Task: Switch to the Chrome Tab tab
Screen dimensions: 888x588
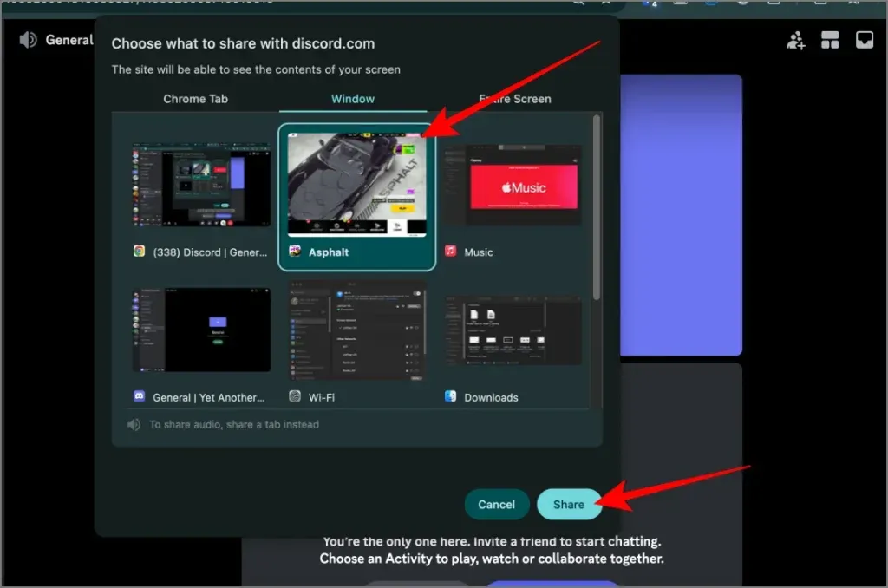Action: (x=195, y=99)
